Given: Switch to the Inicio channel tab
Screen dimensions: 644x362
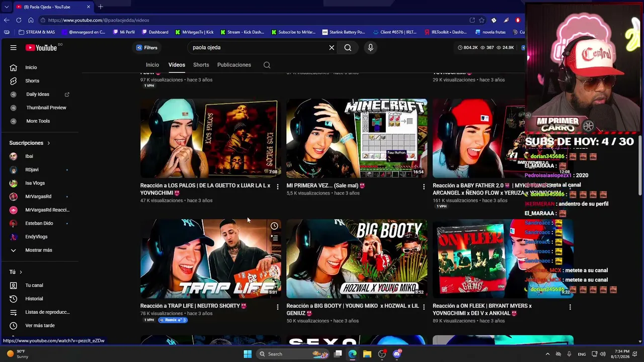Looking at the screenshot, I should point(152,65).
